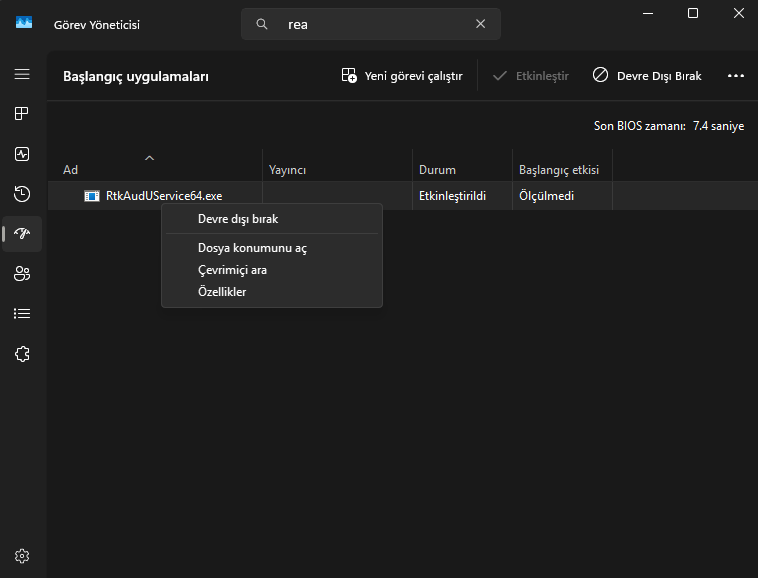Open Details list page icon
This screenshot has height=578, width=758.
point(22,314)
